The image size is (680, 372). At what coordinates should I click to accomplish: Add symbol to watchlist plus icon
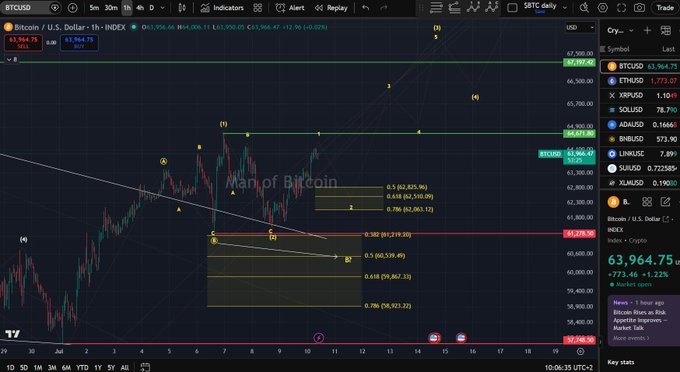pyautogui.click(x=647, y=30)
